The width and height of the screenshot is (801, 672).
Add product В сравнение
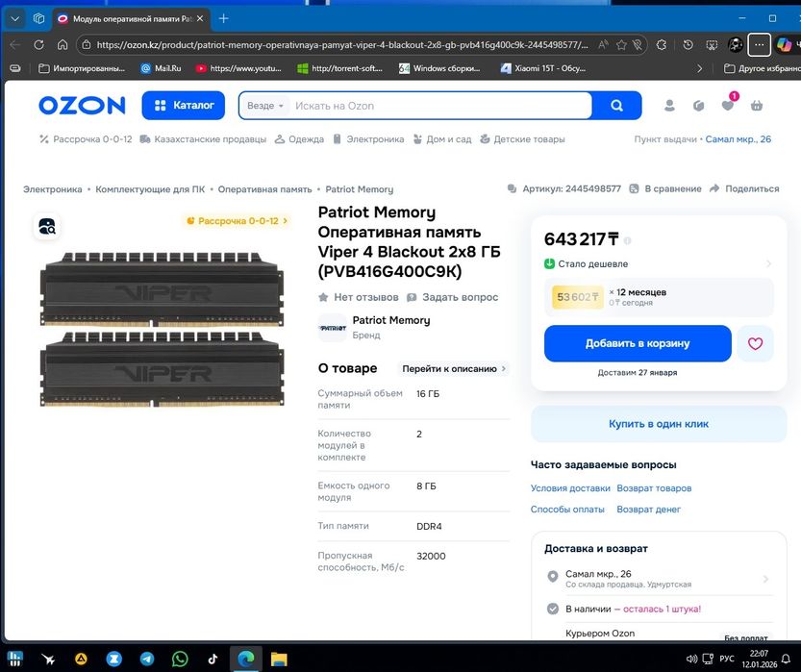[665, 188]
